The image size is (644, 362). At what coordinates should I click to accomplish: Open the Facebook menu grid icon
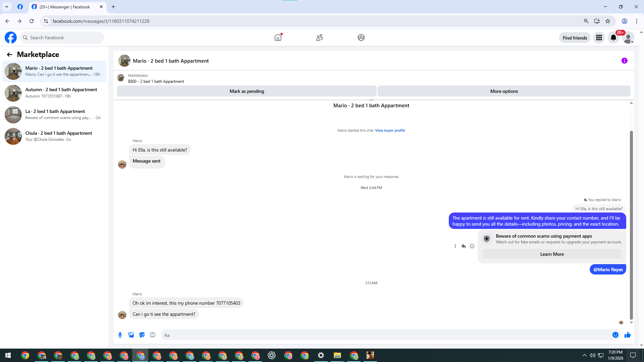[x=599, y=38]
